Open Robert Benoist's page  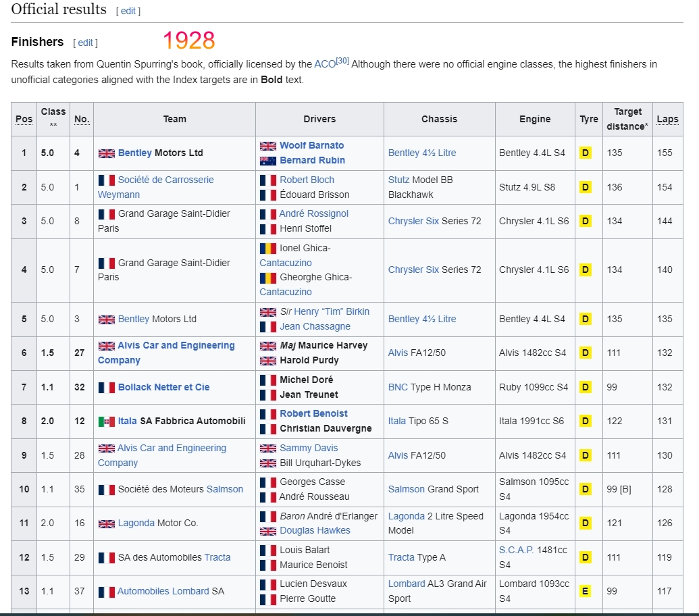point(313,414)
